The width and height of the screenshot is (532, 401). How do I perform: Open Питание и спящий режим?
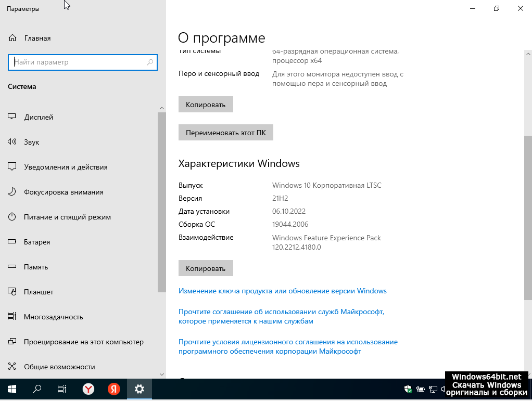click(67, 217)
